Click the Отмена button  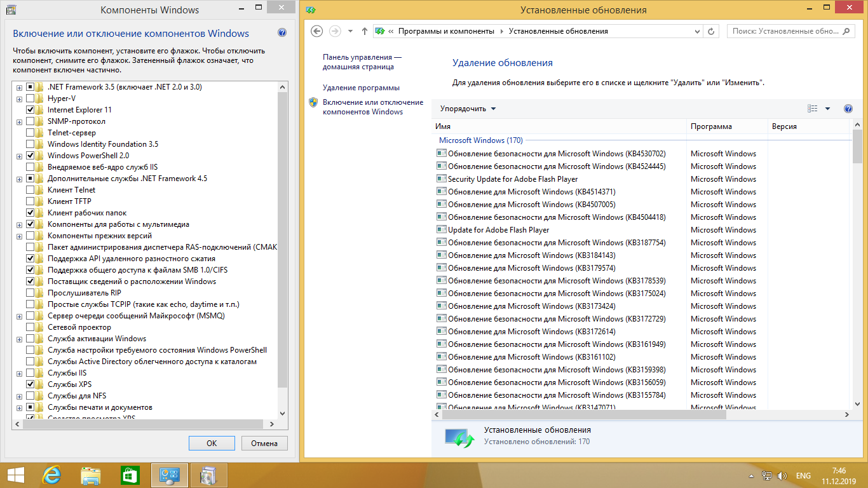pos(264,444)
